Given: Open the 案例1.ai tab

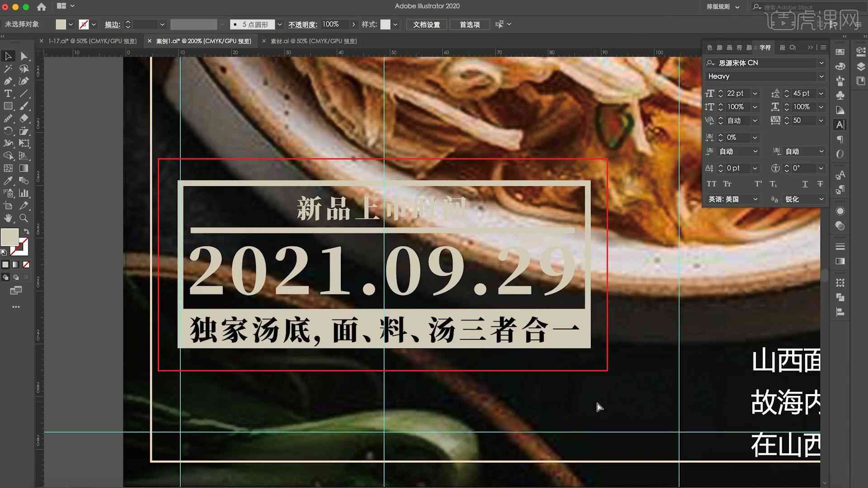Looking at the screenshot, I should (x=203, y=41).
